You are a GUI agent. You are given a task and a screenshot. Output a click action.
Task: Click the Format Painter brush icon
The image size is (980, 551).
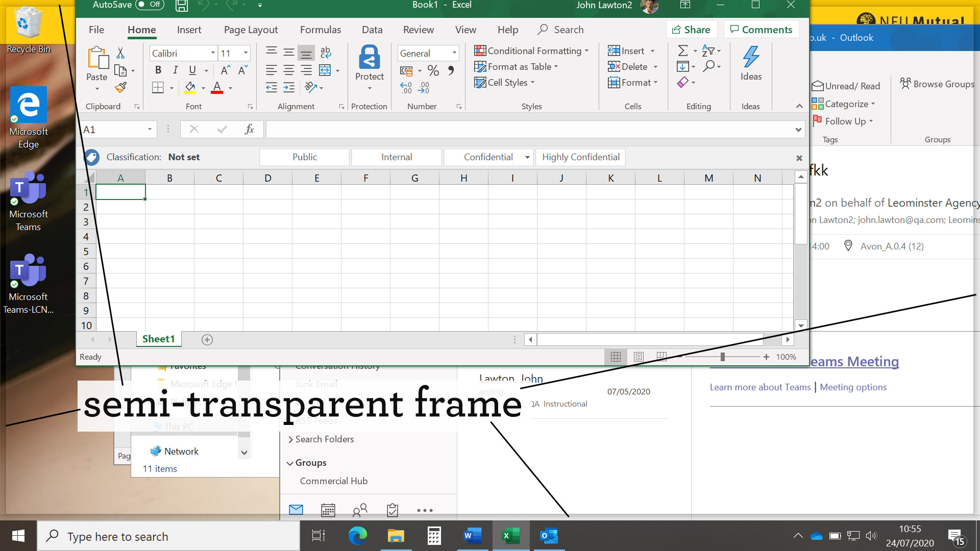click(120, 88)
